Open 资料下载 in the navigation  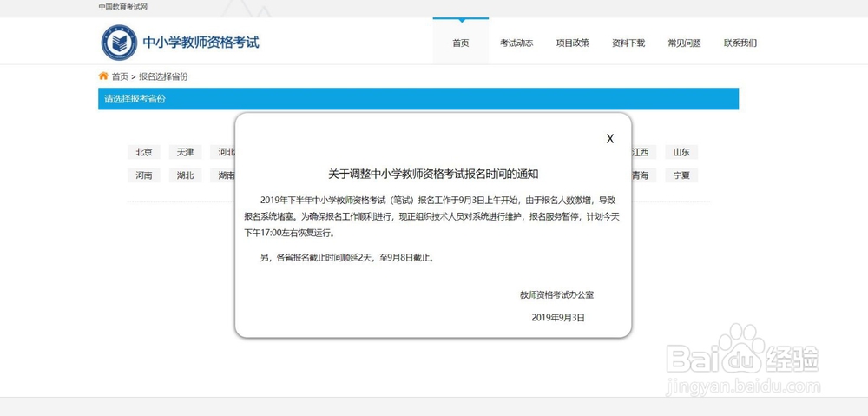(628, 43)
